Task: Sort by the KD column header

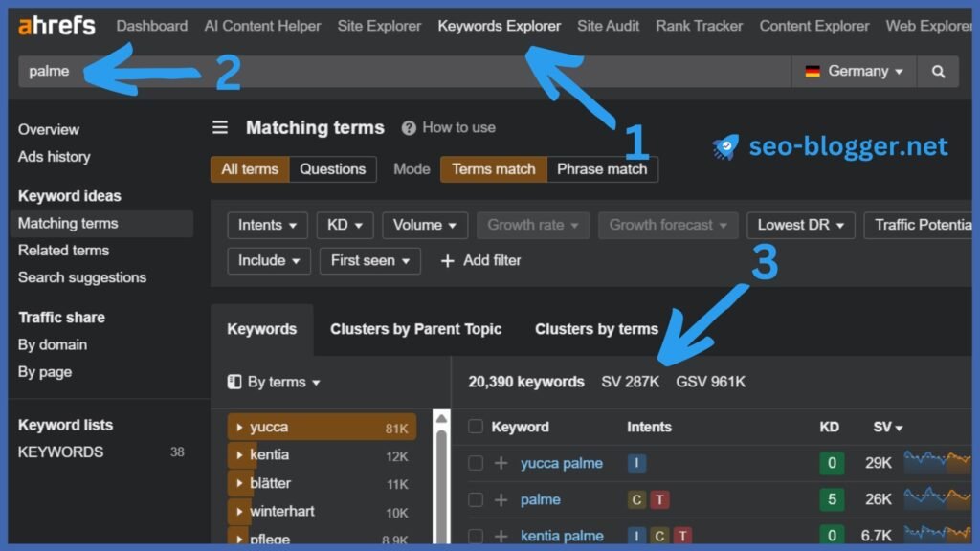Action: tap(830, 427)
